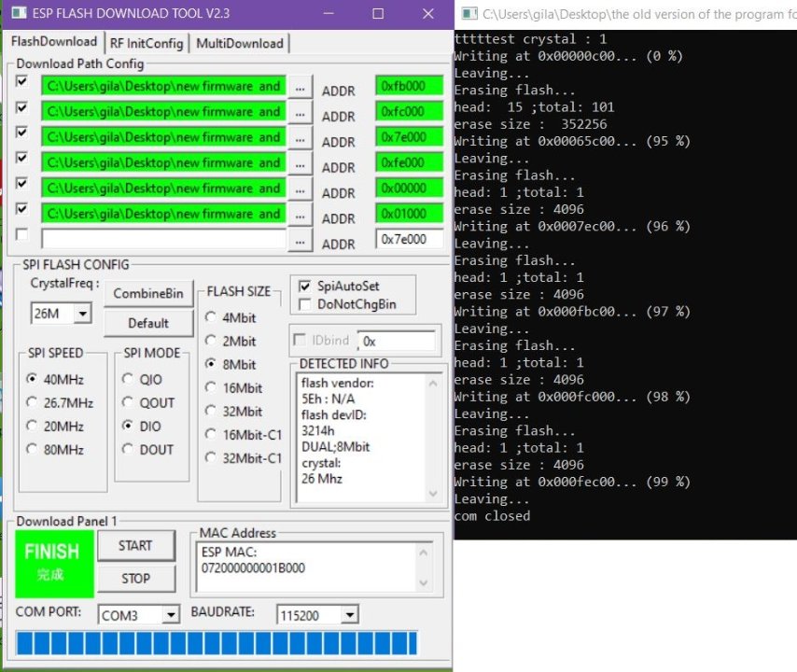Browse for file in the 0xfc000 row
This screenshot has height=672, width=797.
coord(300,113)
